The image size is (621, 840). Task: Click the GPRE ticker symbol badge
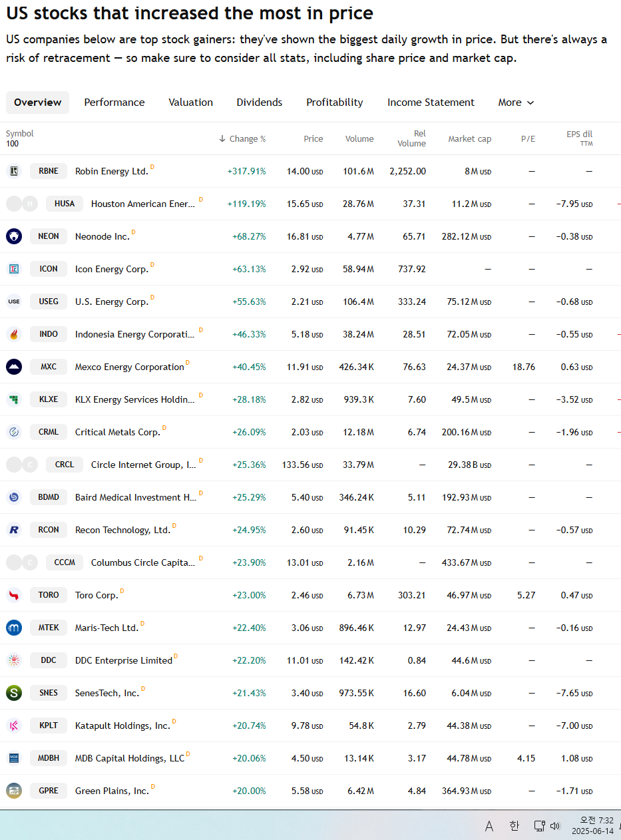[x=49, y=791]
